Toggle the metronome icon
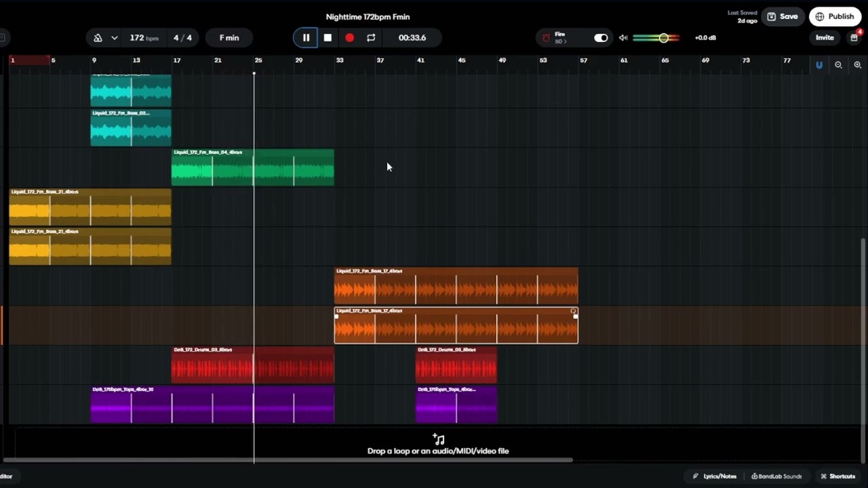Viewport: 868px width, 488px height. (x=98, y=38)
